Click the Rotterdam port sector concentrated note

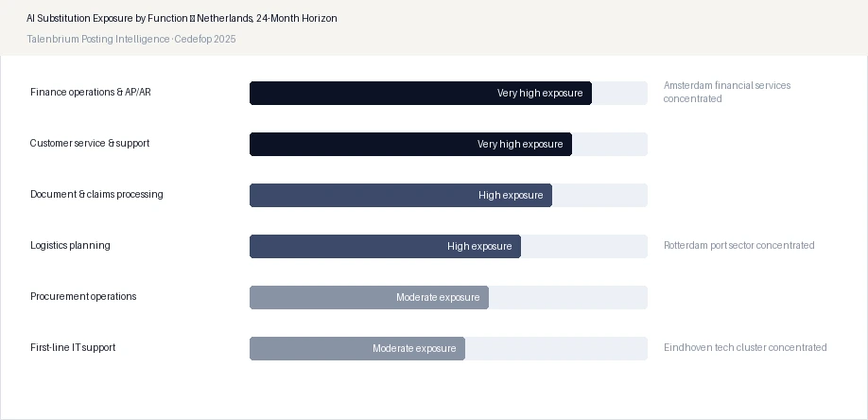[x=739, y=245]
